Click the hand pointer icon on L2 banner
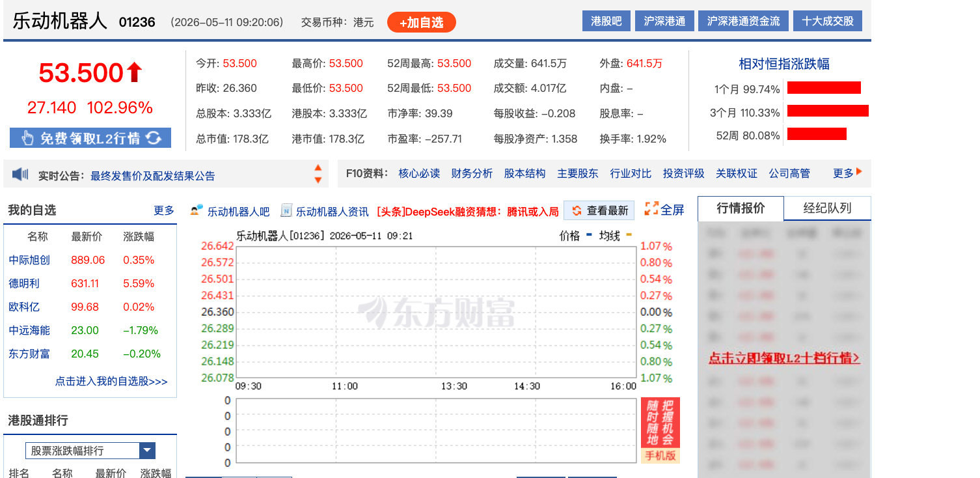Viewport: 980px width, 478px height. tap(27, 138)
